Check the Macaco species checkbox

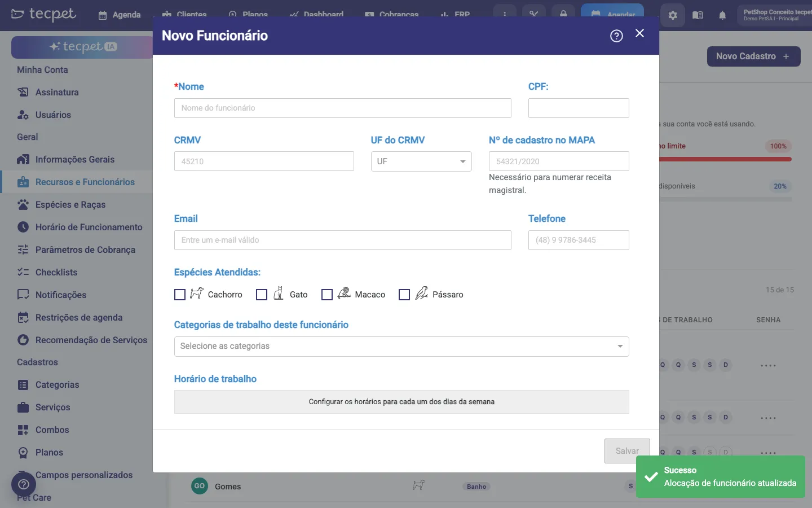327,295
